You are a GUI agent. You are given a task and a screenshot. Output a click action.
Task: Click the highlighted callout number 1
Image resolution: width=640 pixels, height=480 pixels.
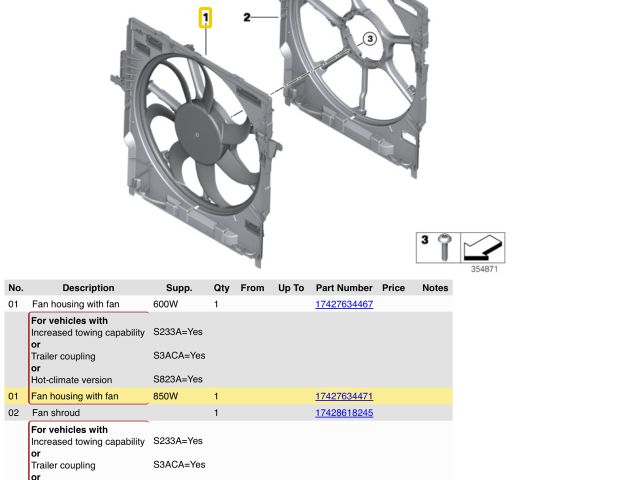tap(205, 18)
